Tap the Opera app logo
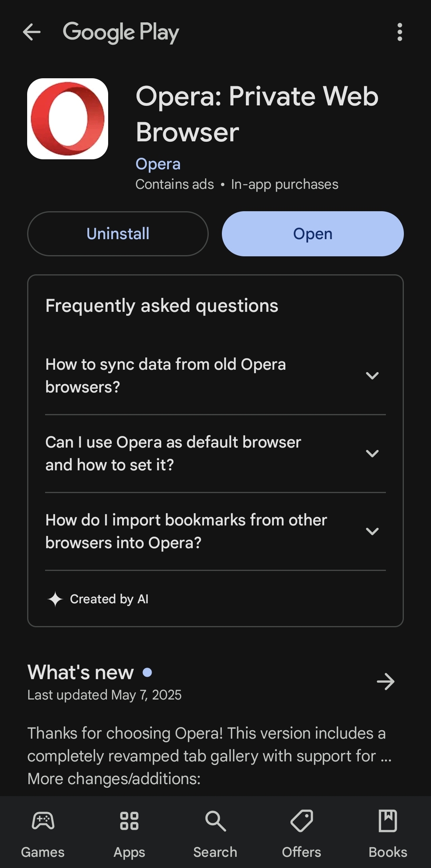431x868 pixels. click(x=68, y=119)
